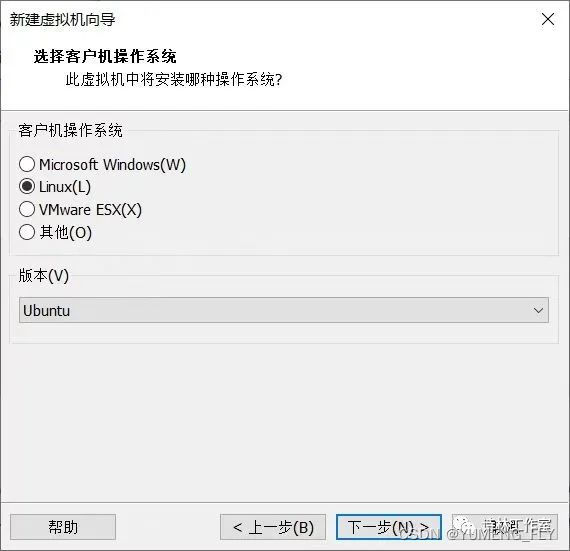Image resolution: width=570 pixels, height=551 pixels.
Task: Click the VMware ESX(X) label text
Action: click(90, 210)
